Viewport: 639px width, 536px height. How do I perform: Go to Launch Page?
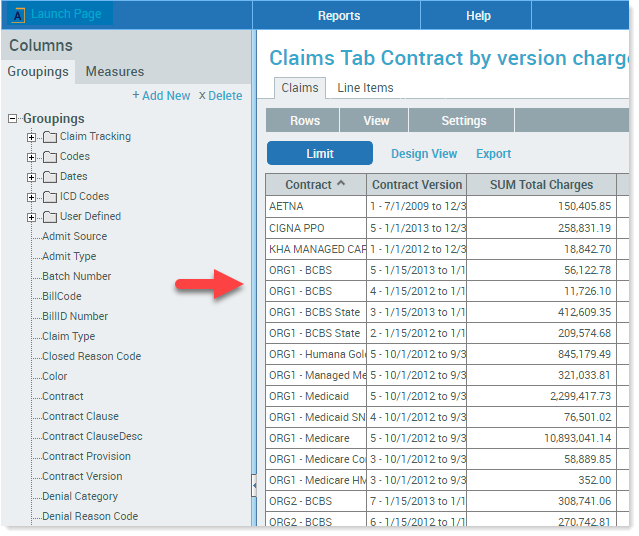[66, 14]
